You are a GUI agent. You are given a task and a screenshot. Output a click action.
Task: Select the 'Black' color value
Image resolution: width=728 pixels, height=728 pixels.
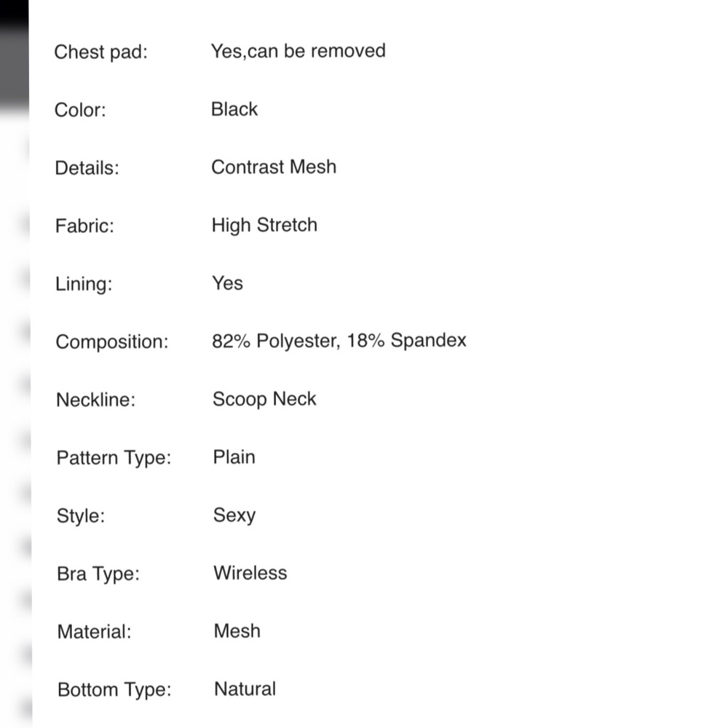coord(234,109)
